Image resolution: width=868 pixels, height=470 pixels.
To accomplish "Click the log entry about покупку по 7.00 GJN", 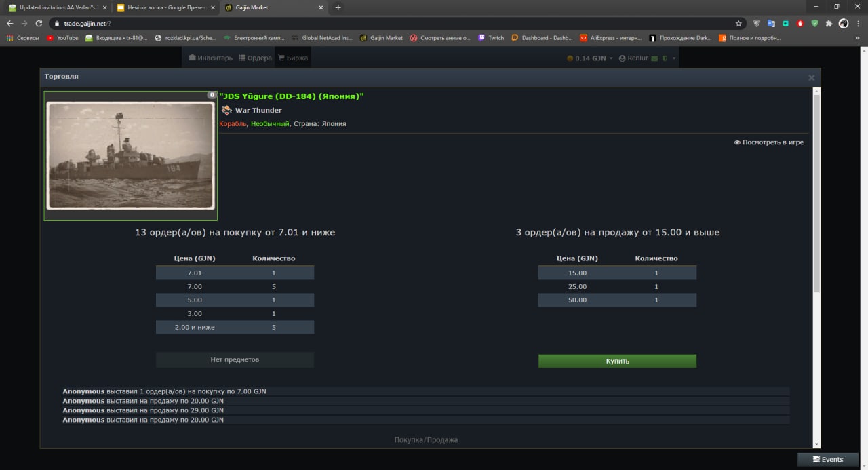I will click(x=426, y=391).
